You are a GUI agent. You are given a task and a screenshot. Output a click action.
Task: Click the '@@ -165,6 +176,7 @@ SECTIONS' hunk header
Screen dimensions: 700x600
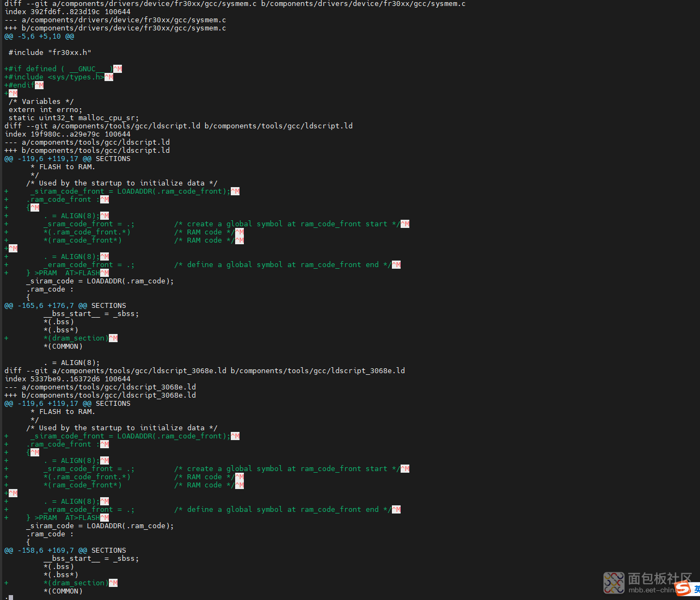coord(65,305)
